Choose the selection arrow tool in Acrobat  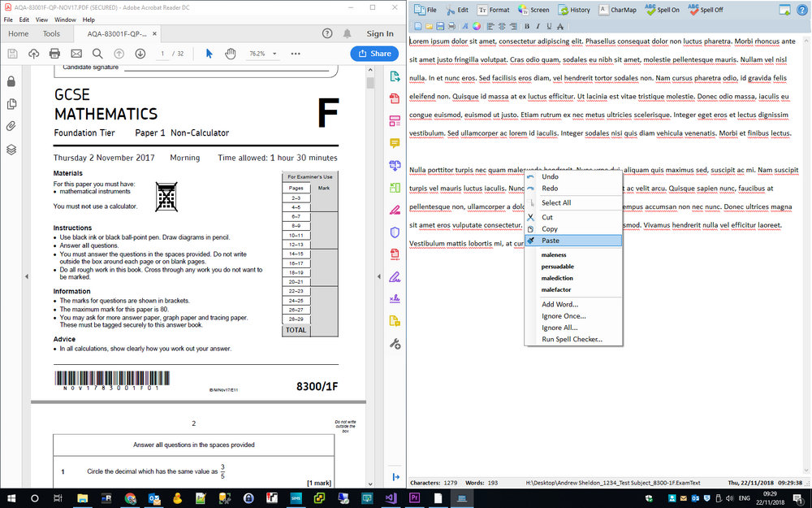pyautogui.click(x=209, y=54)
